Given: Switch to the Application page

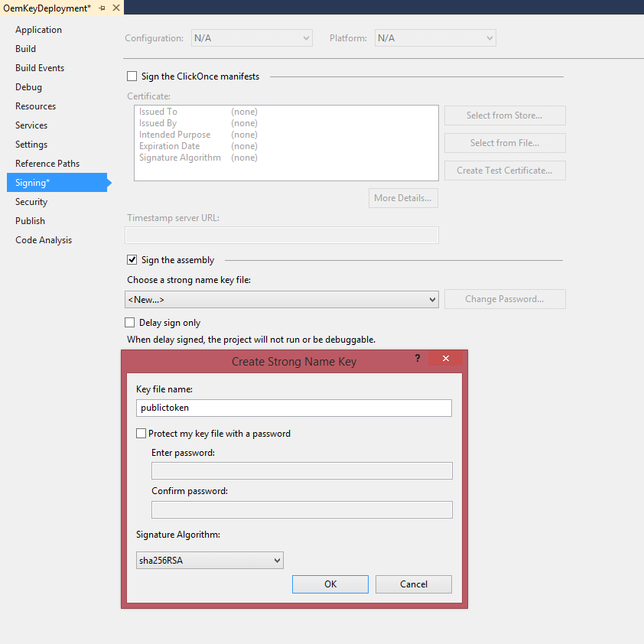Looking at the screenshot, I should point(38,29).
